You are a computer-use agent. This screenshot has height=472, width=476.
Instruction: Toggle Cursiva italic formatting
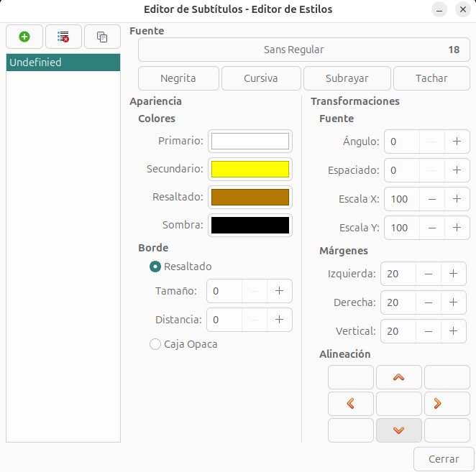point(261,78)
